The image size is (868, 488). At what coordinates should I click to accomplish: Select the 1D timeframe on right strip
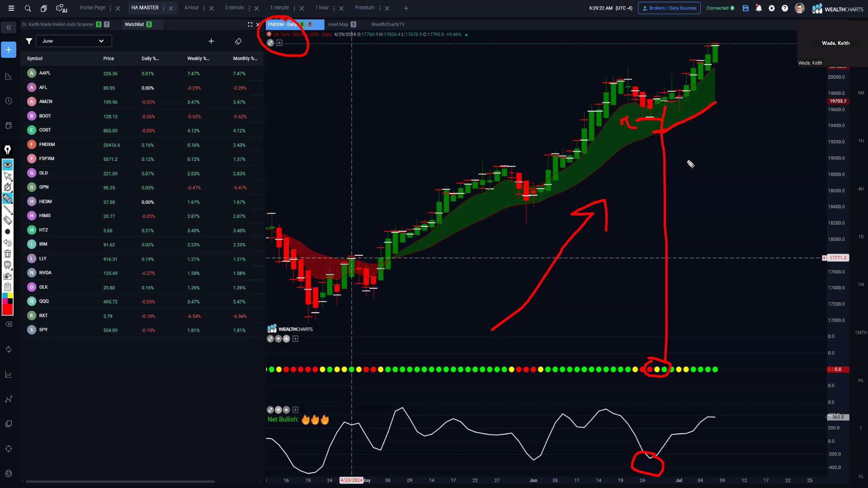tap(861, 237)
